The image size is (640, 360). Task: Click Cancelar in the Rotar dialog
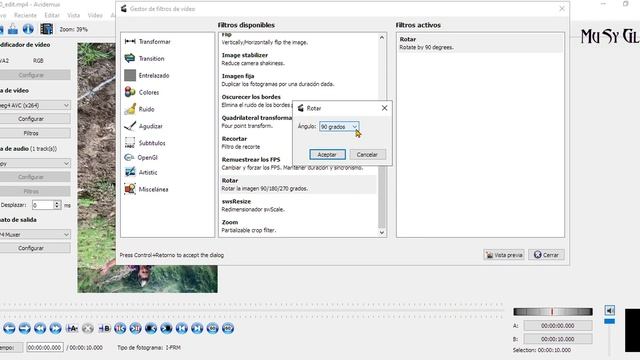pyautogui.click(x=367, y=155)
